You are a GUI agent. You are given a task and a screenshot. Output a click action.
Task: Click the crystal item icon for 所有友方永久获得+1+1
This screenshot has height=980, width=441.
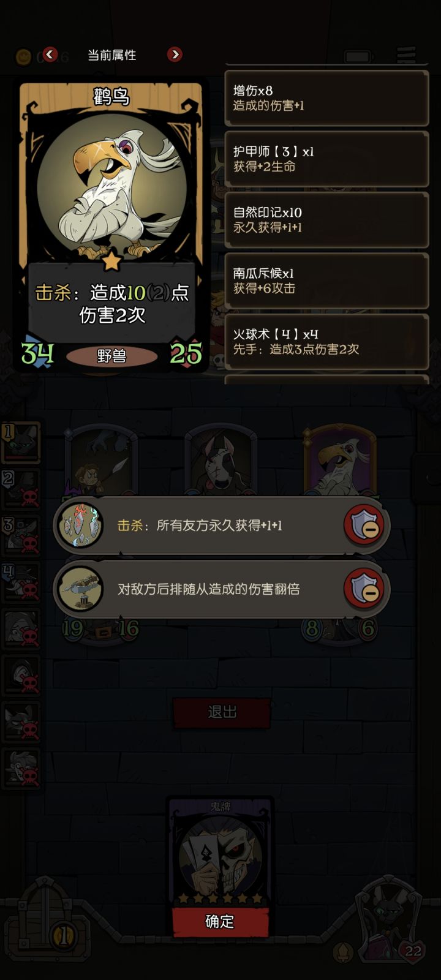[80, 525]
